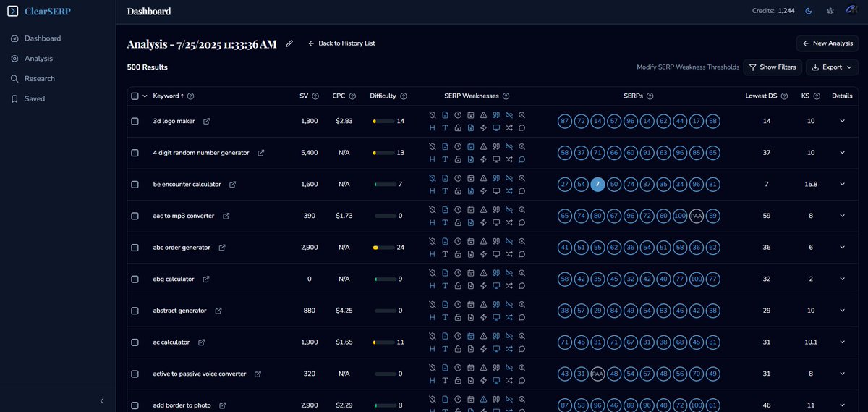Image resolution: width=868 pixels, height=412 pixels.
Task: Expand details for 'abstract generator'
Action: [842, 311]
